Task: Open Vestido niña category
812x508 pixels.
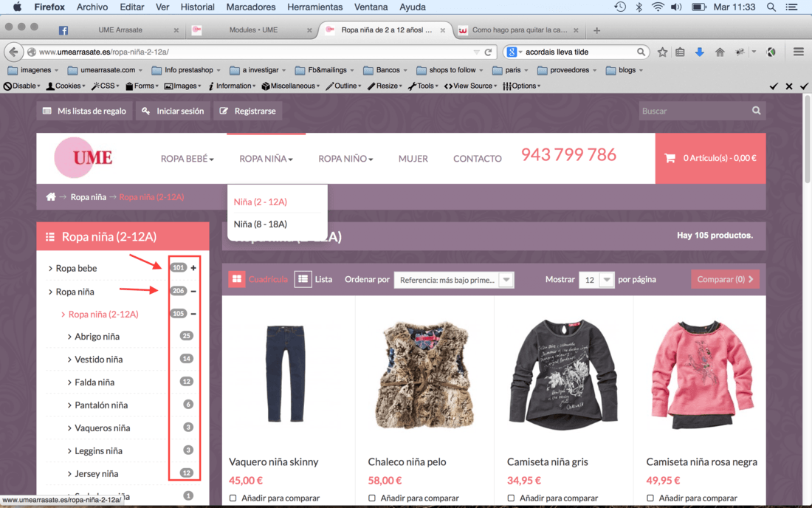Action: tap(98, 360)
